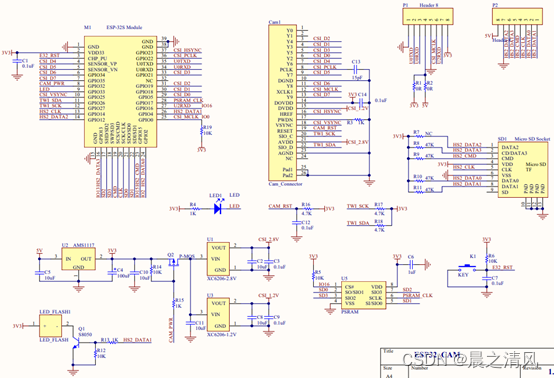This screenshot has height=378, width=554.
Task: Select the SD1 Micro SD socket symbol
Action: [x=523, y=170]
